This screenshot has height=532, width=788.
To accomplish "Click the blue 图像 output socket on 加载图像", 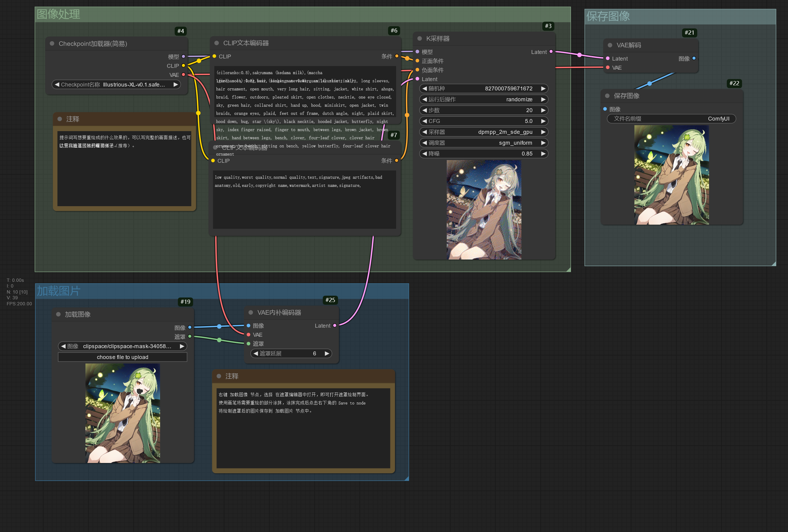I will [x=190, y=327].
